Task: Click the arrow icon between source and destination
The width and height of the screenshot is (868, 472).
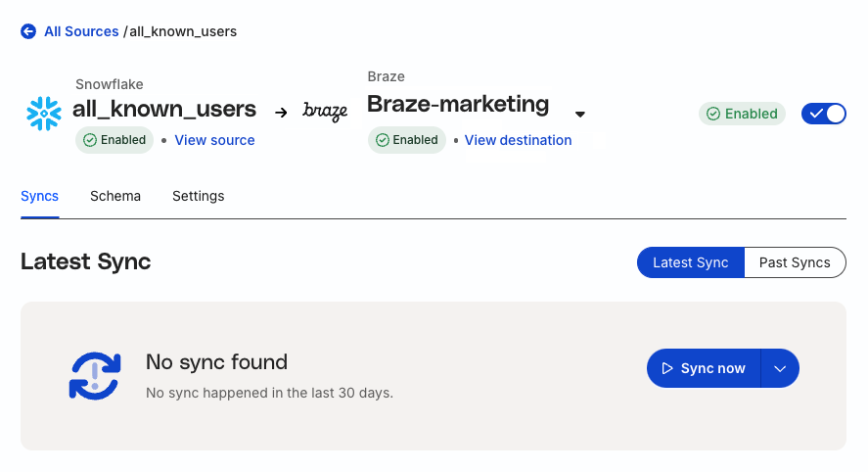Action: pos(281,113)
